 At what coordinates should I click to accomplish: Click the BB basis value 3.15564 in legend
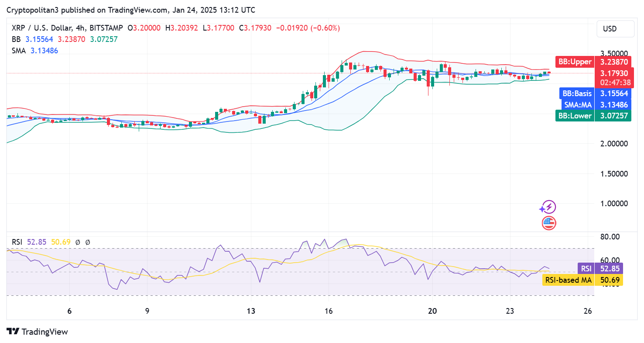click(x=39, y=39)
